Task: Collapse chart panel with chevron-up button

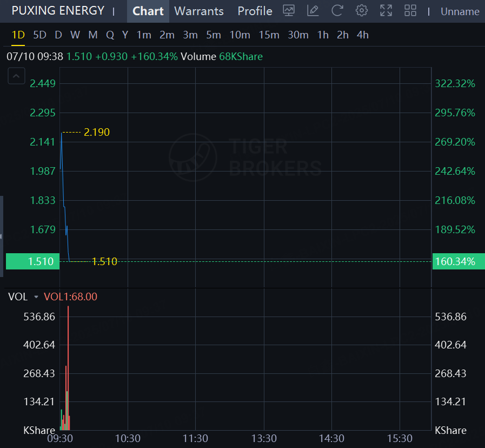Action: pos(16,76)
